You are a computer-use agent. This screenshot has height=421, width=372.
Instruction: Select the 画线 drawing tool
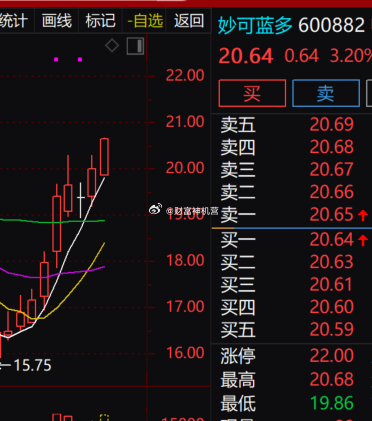pyautogui.click(x=57, y=21)
